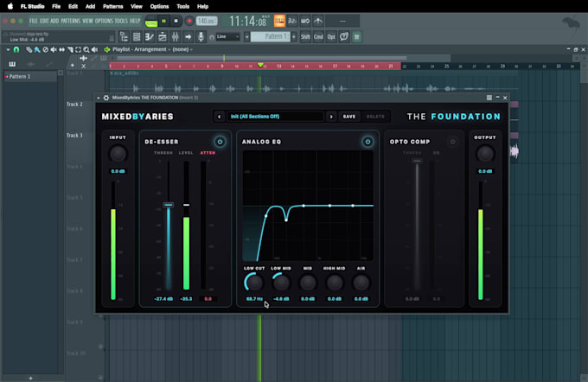The height and width of the screenshot is (382, 588).
Task: Select the playlist playback speaker tool
Action: pos(95,49)
